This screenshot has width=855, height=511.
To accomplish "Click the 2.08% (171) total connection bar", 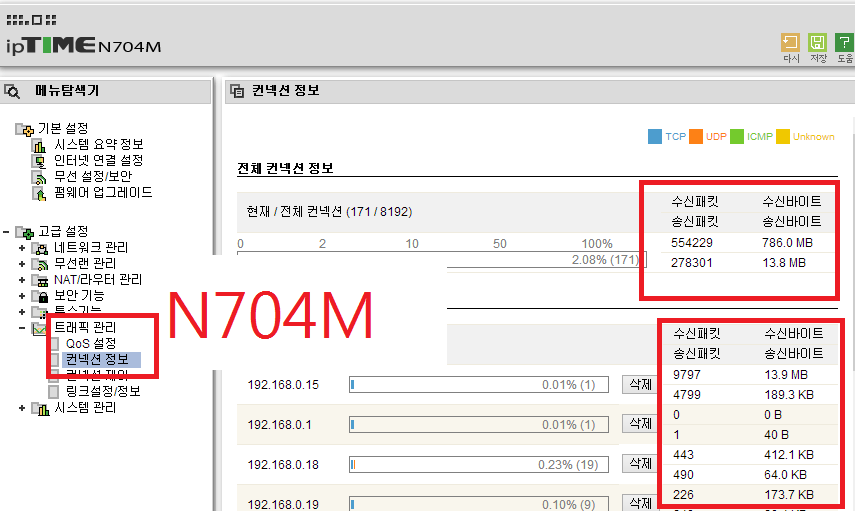I will click(442, 260).
